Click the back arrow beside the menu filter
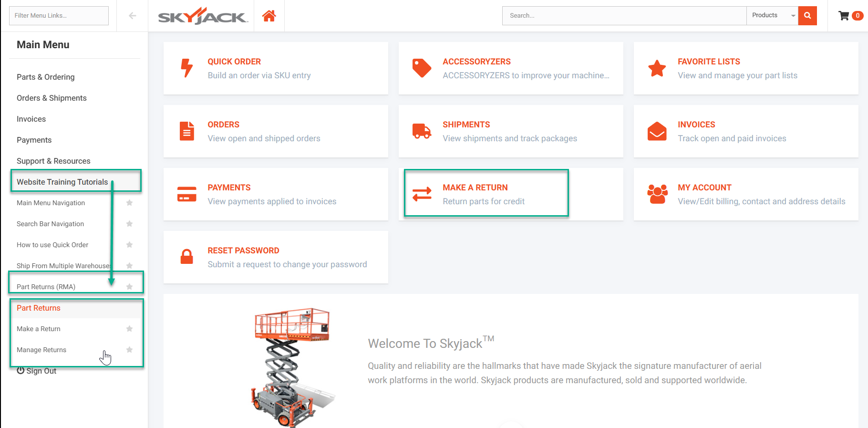This screenshot has height=428, width=868. click(x=133, y=16)
